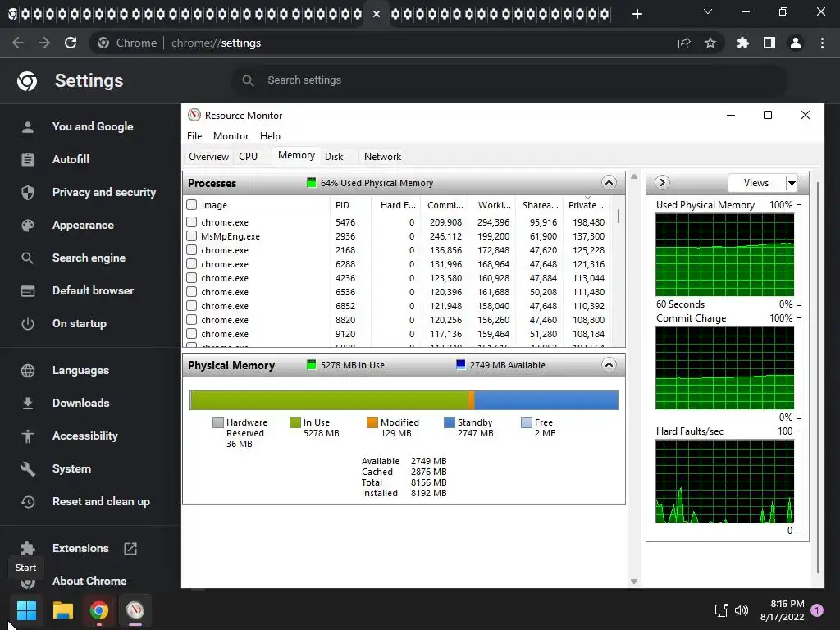The width and height of the screenshot is (840, 630).
Task: Open Resource Monitor Monitor menu
Action: (x=231, y=136)
